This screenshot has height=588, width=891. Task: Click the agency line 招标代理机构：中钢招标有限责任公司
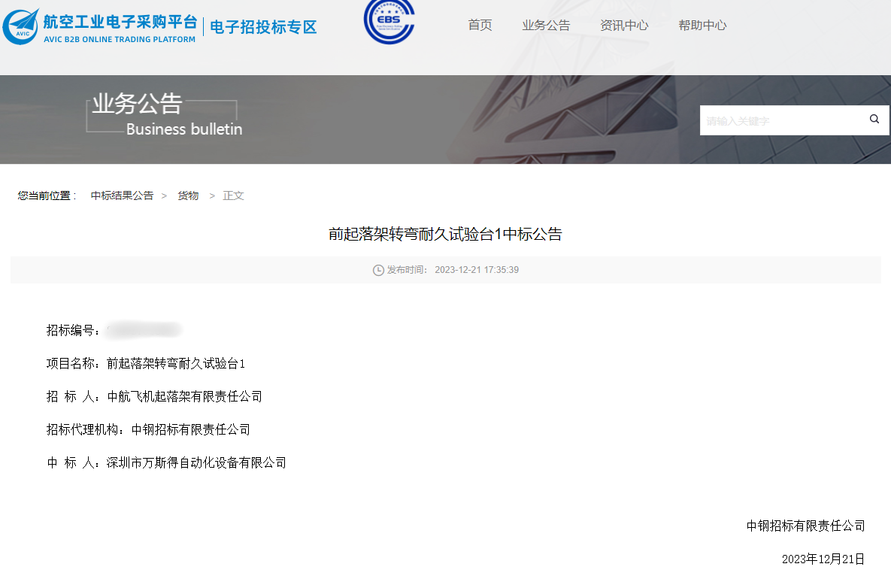tap(148, 429)
